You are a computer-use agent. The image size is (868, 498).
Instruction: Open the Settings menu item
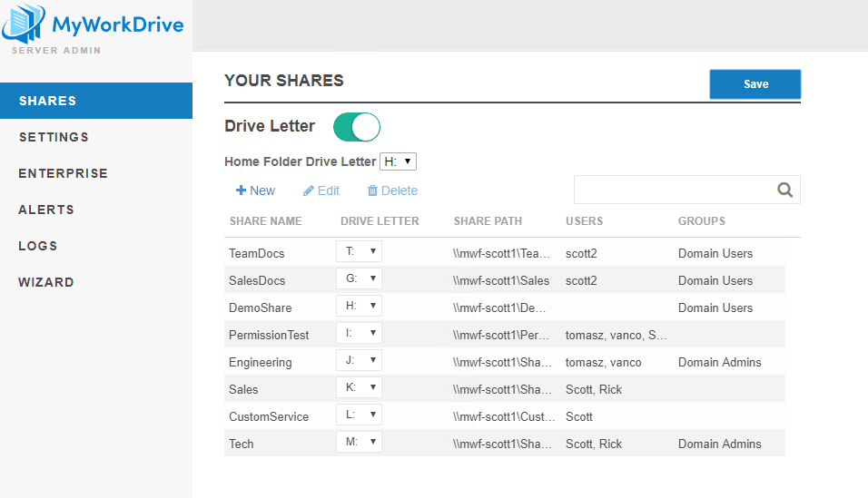54,137
